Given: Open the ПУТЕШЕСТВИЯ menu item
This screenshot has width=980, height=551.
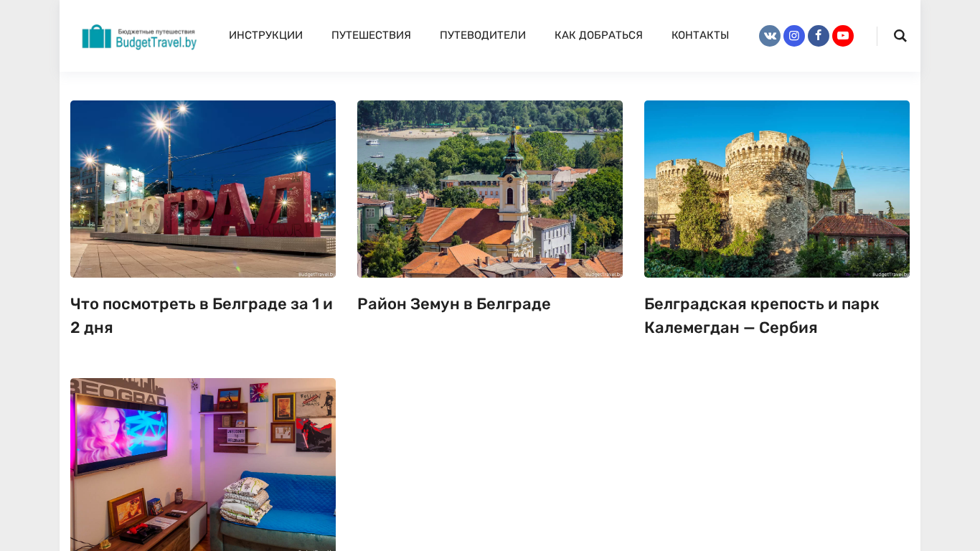Looking at the screenshot, I should pos(371,35).
